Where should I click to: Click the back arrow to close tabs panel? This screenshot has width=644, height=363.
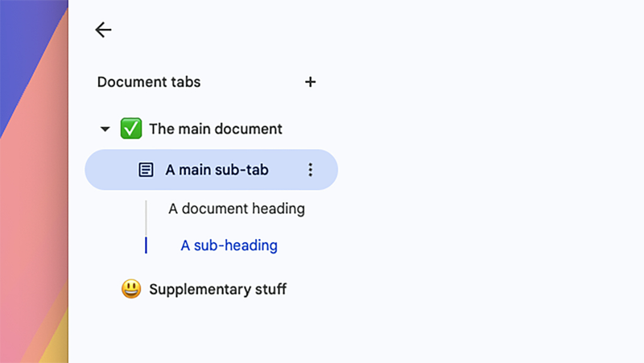tap(103, 30)
